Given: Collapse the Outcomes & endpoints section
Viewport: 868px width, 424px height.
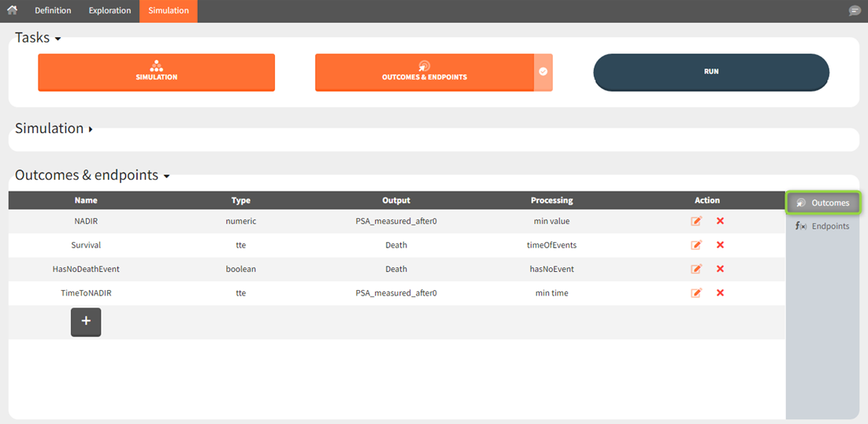Looking at the screenshot, I should pyautogui.click(x=166, y=177).
